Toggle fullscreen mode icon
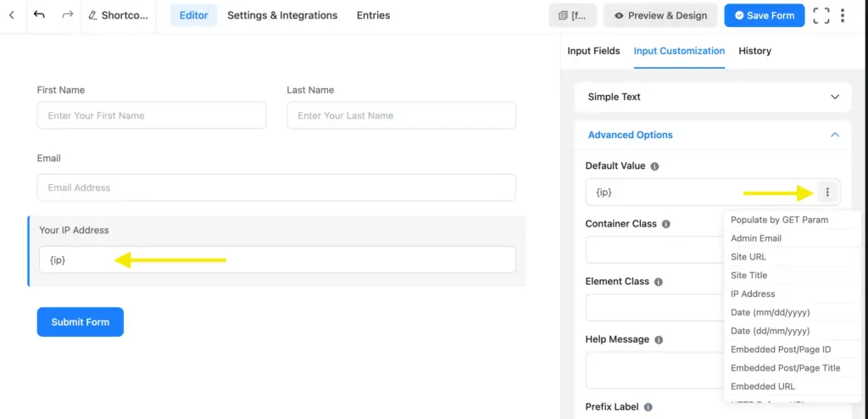The image size is (868, 419). pyautogui.click(x=821, y=15)
